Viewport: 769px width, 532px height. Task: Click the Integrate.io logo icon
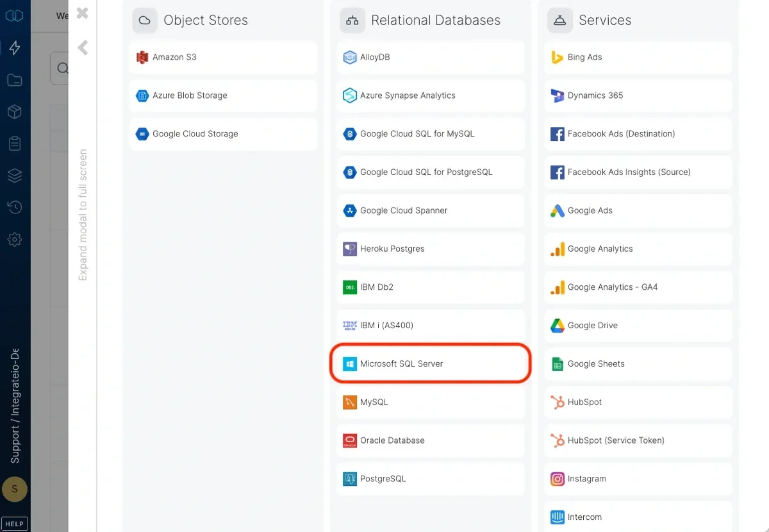(x=14, y=15)
